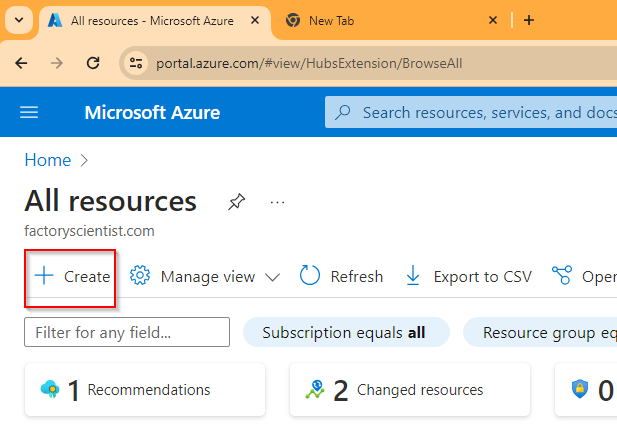This screenshot has height=431, width=617.
Task: Click the Recommendations cloud icon
Action: (x=50, y=389)
